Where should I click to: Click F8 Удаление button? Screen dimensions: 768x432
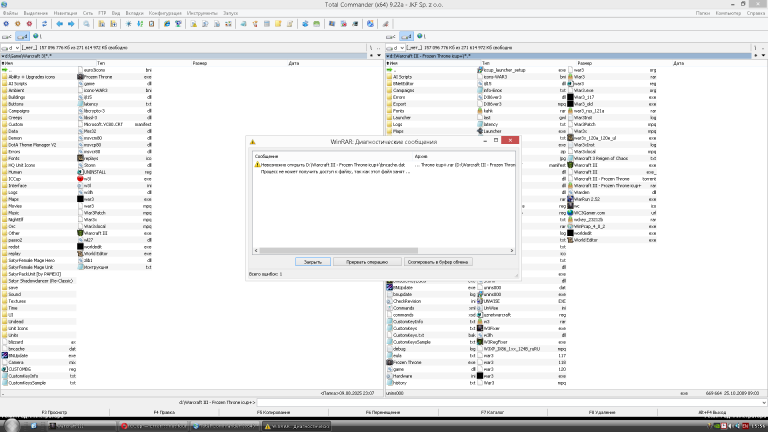(602, 412)
